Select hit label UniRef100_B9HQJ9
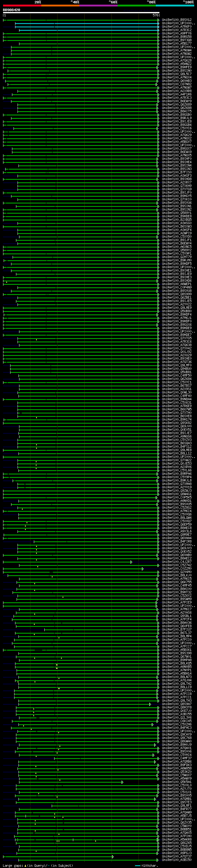 pyautogui.click(x=177, y=745)
